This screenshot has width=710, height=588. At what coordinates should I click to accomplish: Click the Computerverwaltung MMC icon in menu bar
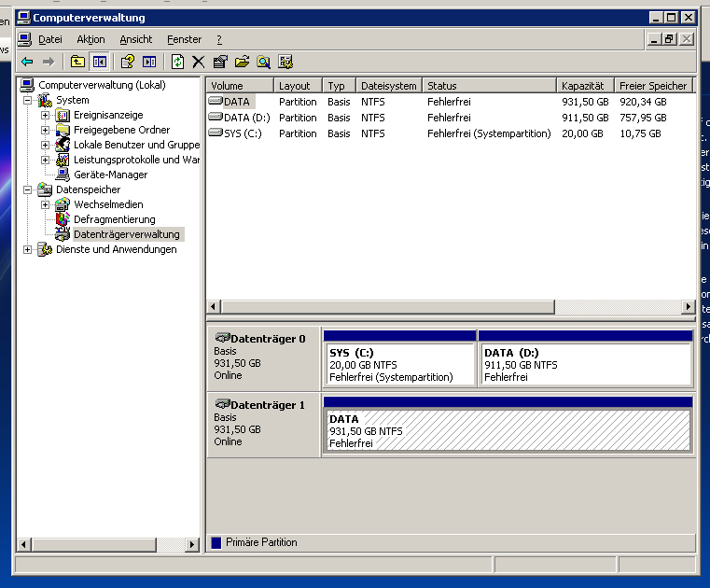click(25, 39)
